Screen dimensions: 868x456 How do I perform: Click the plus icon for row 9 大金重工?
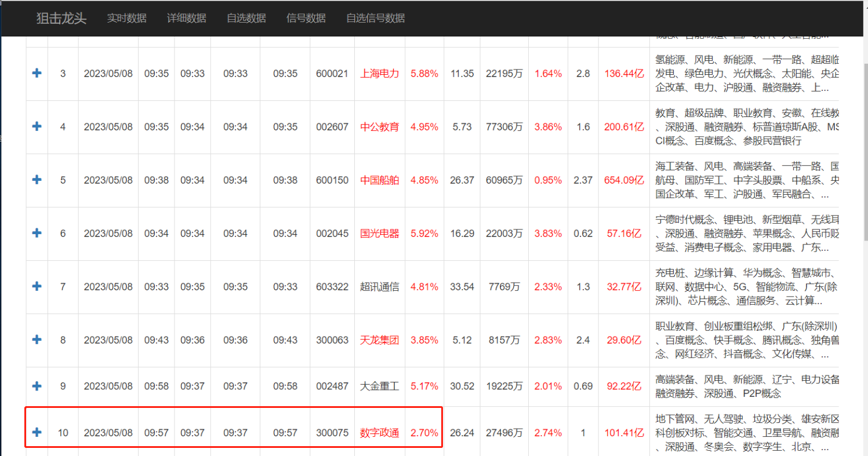[37, 386]
